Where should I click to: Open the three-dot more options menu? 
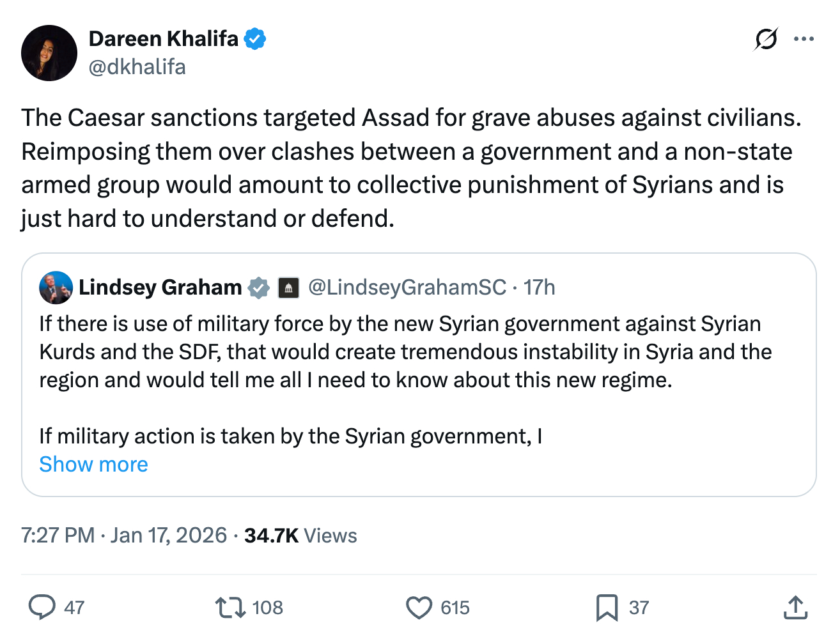point(804,39)
